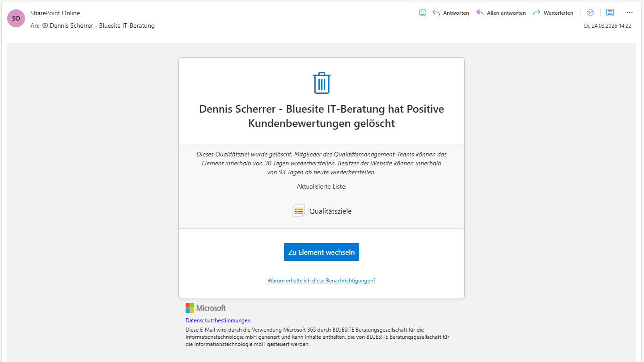Click the Antworten reply button
The image size is (644, 362).
(451, 13)
